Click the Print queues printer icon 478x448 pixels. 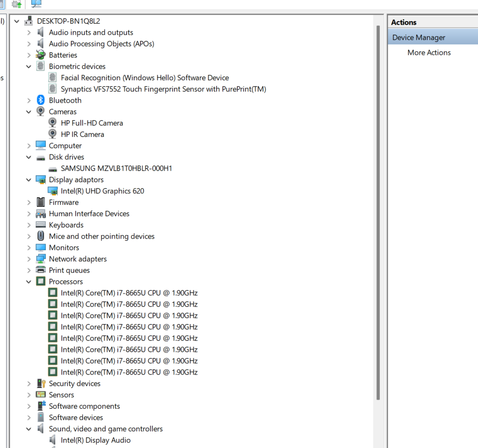41,270
